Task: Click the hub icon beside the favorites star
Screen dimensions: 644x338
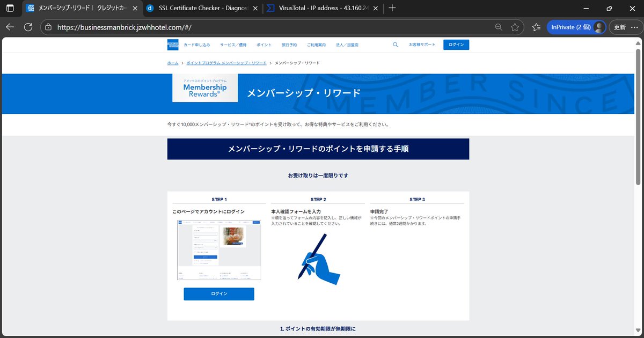Action: click(536, 26)
